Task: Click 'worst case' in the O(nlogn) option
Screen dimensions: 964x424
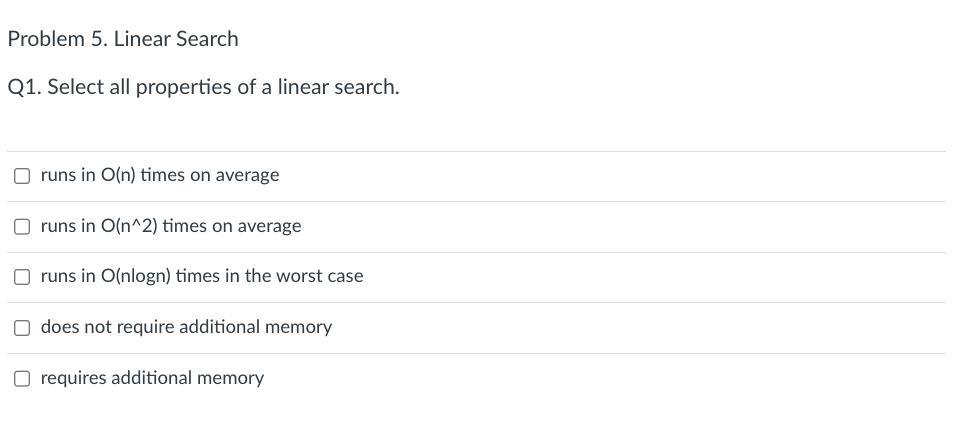Action: click(320, 277)
